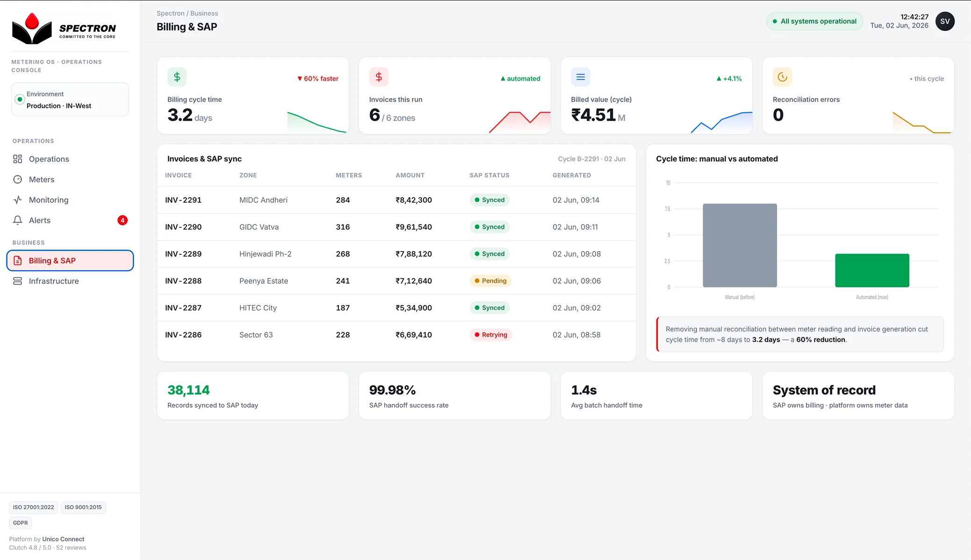Click the 38,114 records synced card

click(253, 395)
